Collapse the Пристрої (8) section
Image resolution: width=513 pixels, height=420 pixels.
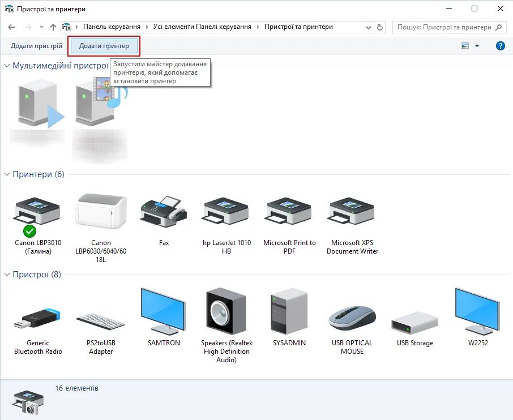[x=8, y=275]
